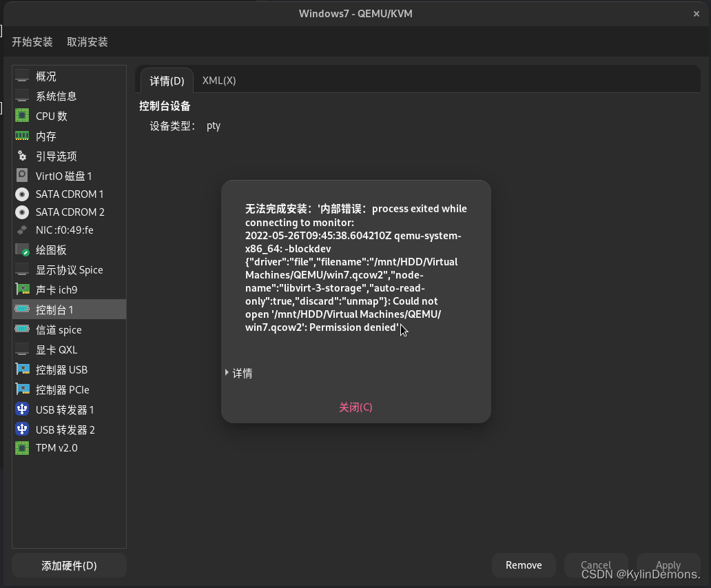Expand the 详情 disclosure triangle in error dialog
Image resolution: width=711 pixels, height=588 pixels.
click(227, 372)
